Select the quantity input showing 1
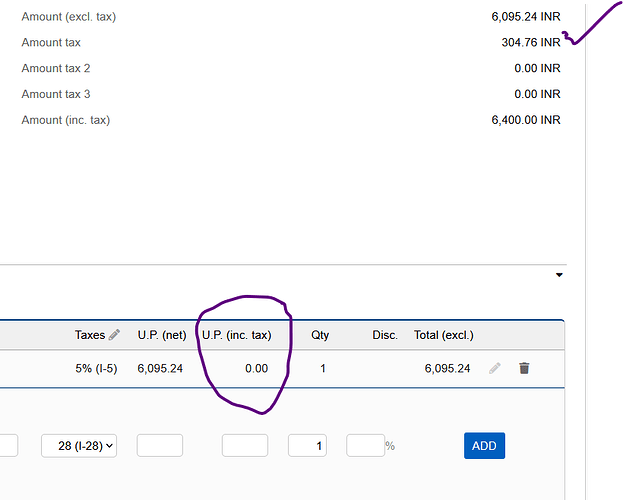Viewport: 623px width, 500px height. [307, 446]
